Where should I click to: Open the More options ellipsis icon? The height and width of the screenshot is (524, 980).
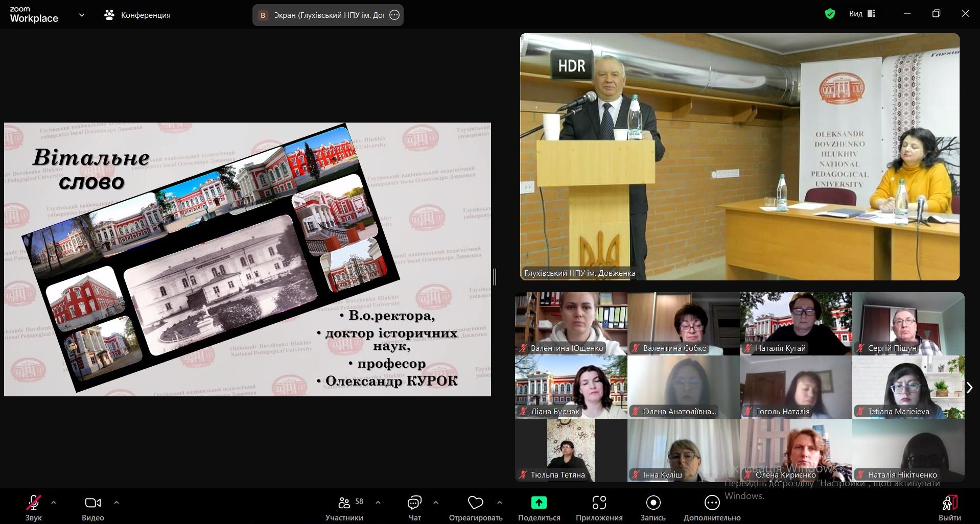[712, 503]
